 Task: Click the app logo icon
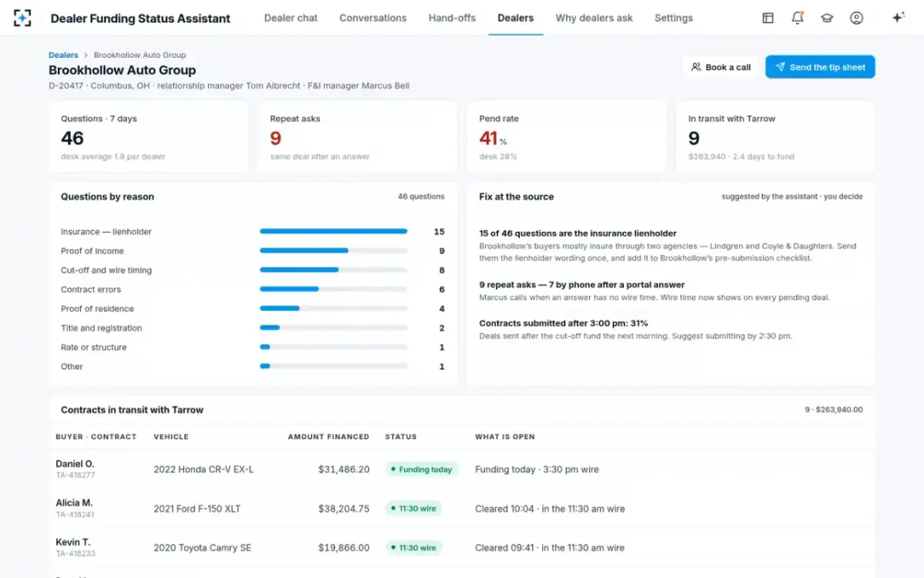coord(23,18)
